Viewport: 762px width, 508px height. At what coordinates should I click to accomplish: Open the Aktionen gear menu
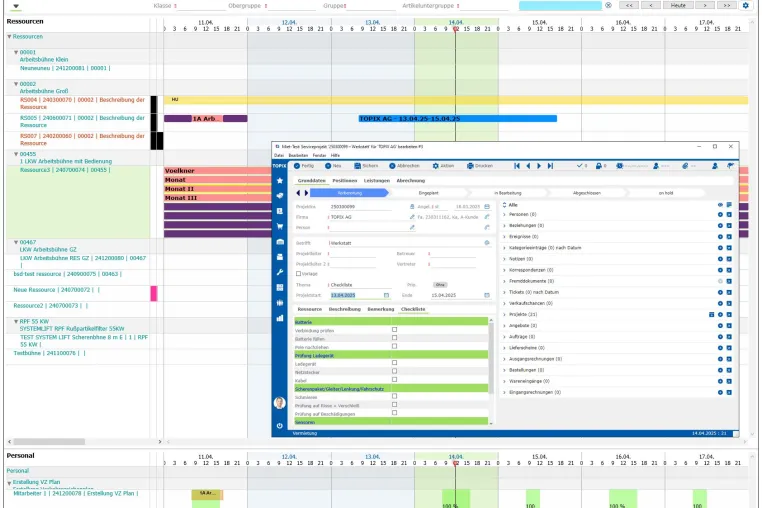(x=435, y=166)
